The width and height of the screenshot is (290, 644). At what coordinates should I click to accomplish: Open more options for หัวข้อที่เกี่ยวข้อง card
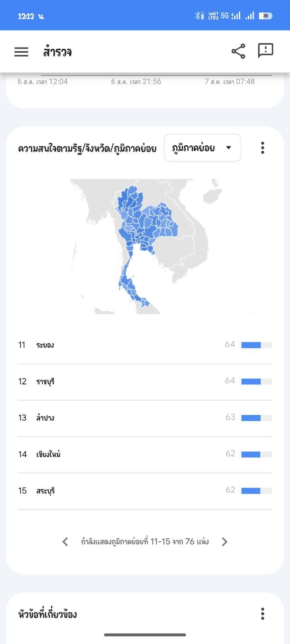pyautogui.click(x=263, y=614)
